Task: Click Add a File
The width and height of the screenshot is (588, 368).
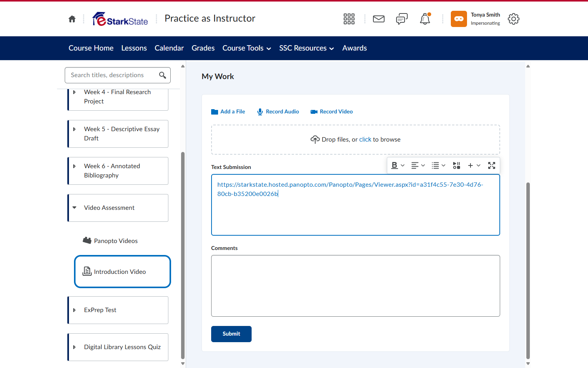Action: coord(228,111)
